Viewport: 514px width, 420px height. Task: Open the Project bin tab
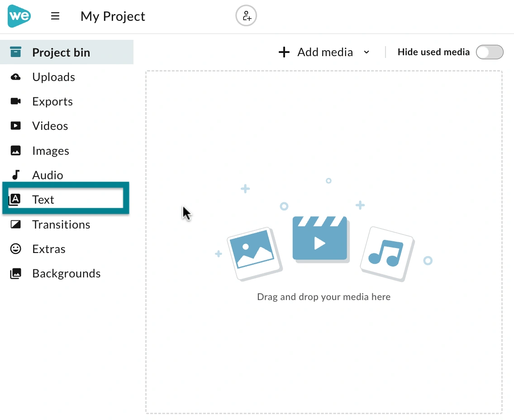(67, 52)
